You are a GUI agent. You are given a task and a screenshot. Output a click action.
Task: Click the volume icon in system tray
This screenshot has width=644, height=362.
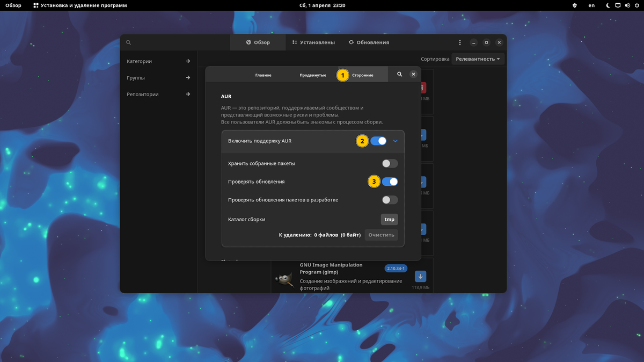tap(627, 5)
